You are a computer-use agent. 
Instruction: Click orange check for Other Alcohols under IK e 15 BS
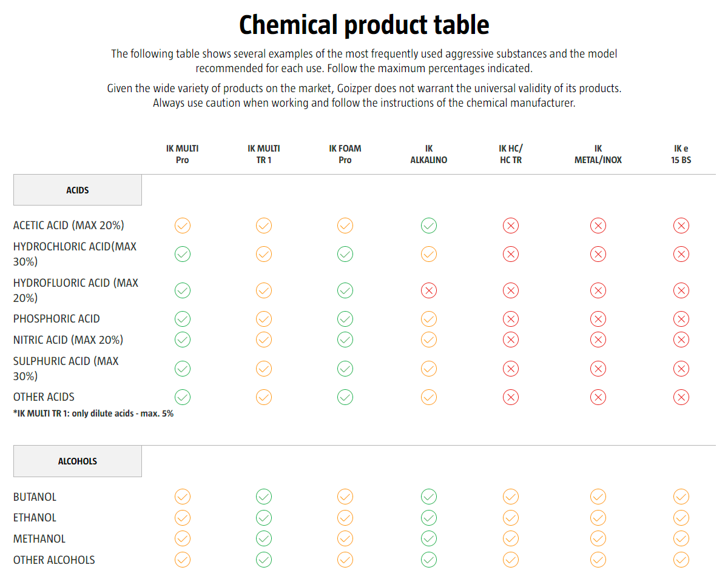tap(681, 560)
